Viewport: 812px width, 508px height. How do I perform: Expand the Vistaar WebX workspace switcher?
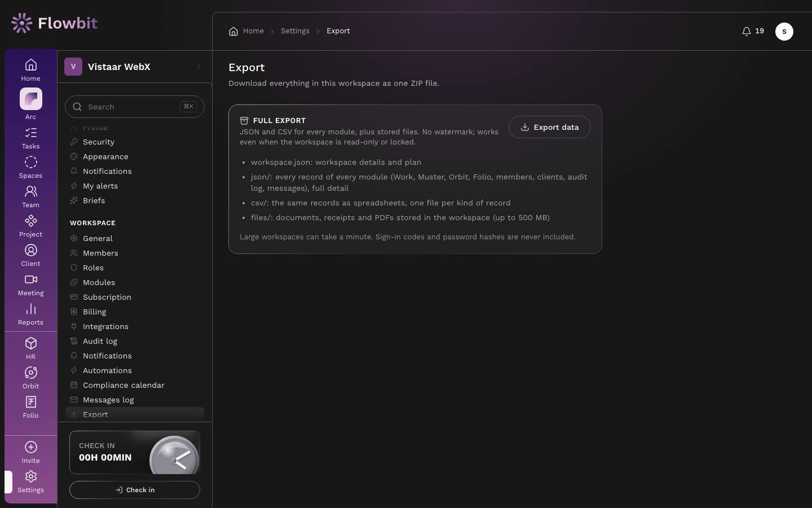click(134, 67)
